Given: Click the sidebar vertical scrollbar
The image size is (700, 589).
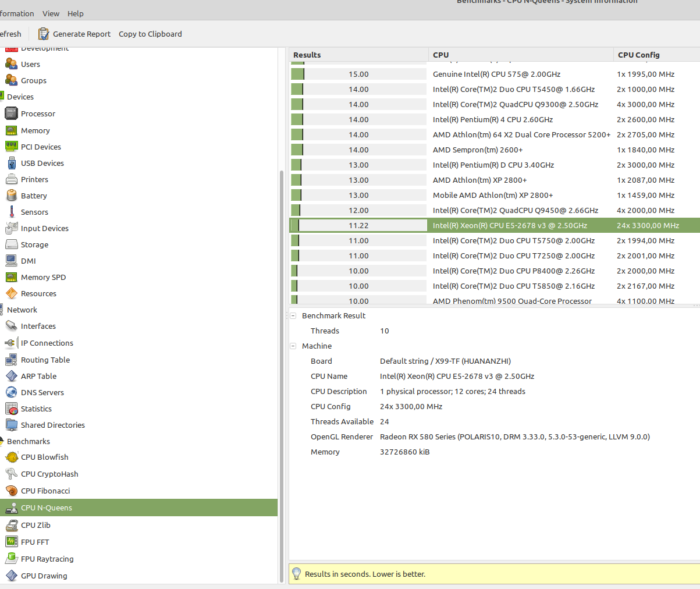Looking at the screenshot, I should 282,376.
